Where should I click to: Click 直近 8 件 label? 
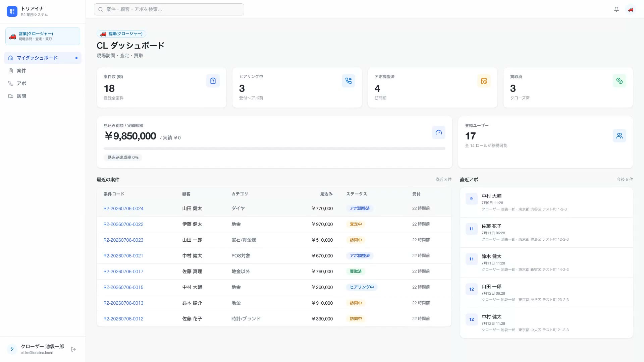443,180
